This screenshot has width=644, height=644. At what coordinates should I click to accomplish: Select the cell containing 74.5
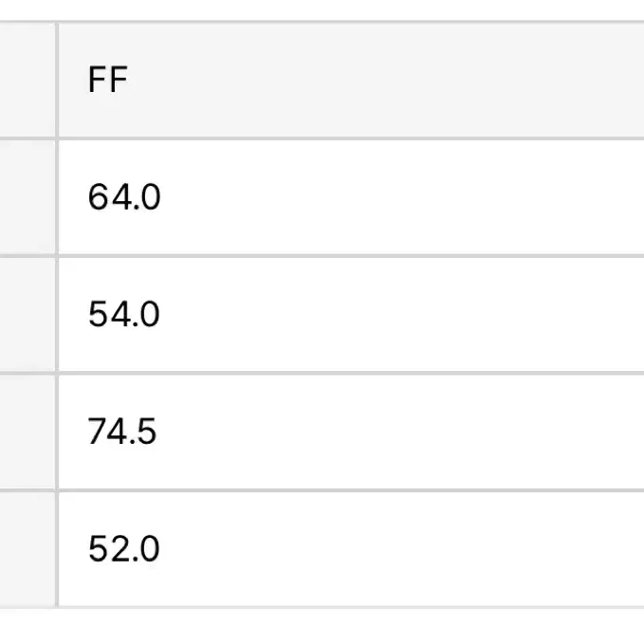(x=351, y=432)
